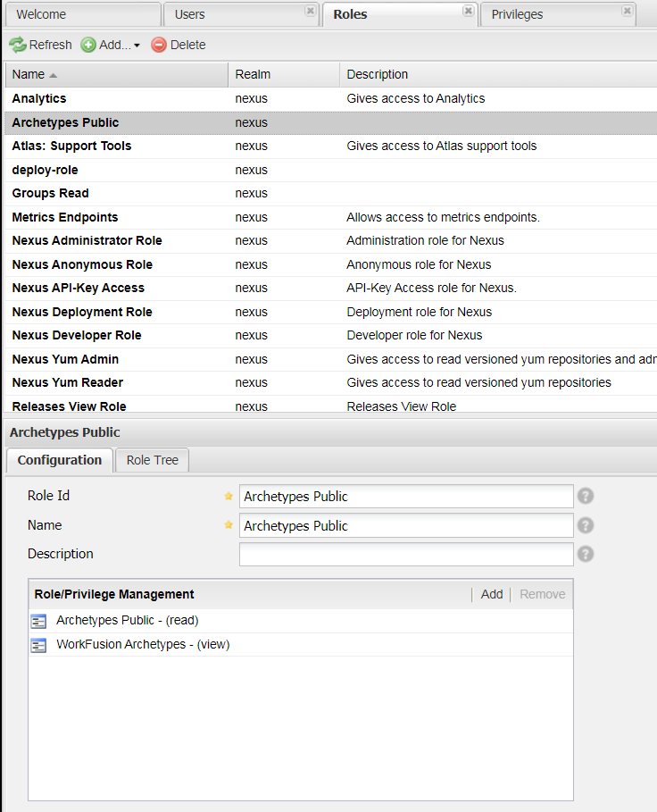
Task: Select Nexus Deployment Role row
Action: tap(330, 312)
